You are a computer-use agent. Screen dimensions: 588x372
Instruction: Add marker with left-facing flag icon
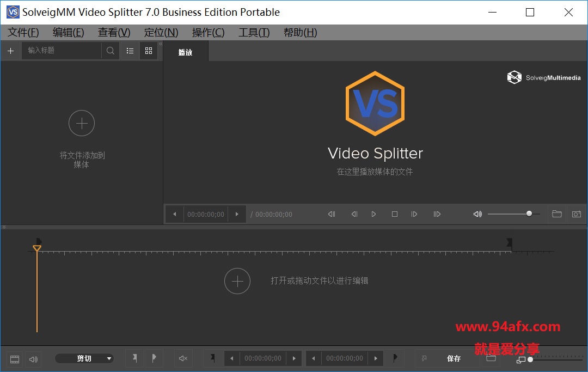[x=134, y=358]
